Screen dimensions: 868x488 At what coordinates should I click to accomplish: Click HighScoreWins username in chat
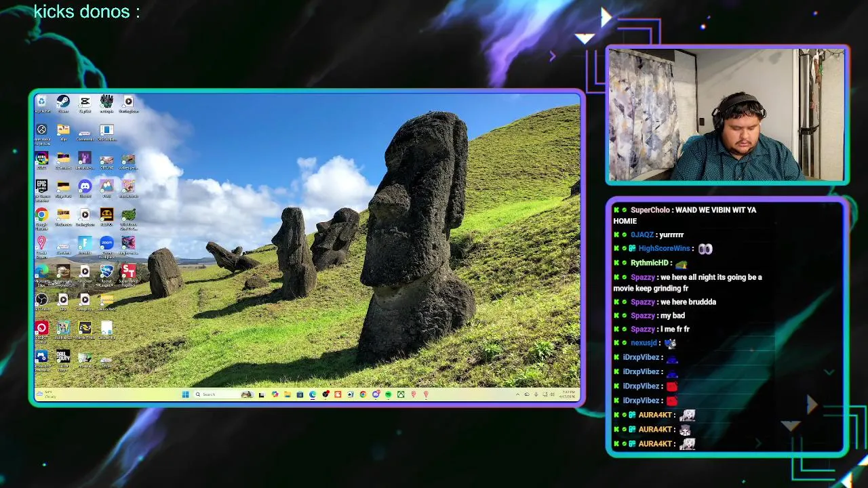tap(664, 249)
